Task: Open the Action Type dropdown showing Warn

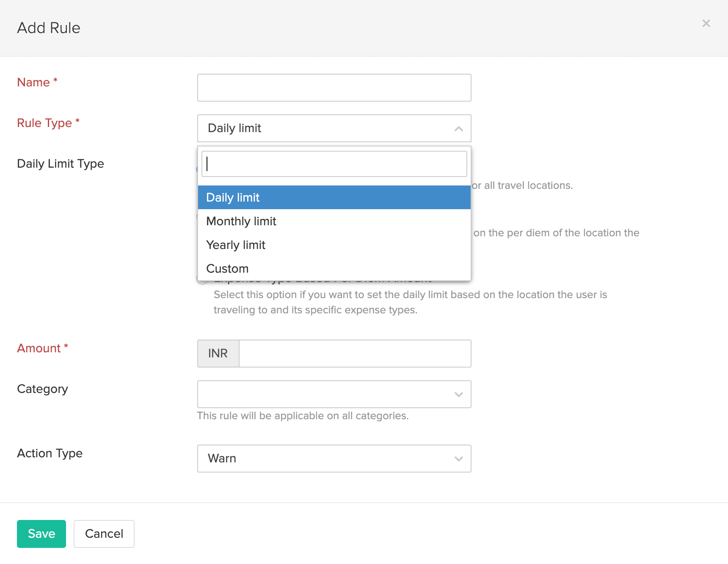Action: tap(326, 459)
